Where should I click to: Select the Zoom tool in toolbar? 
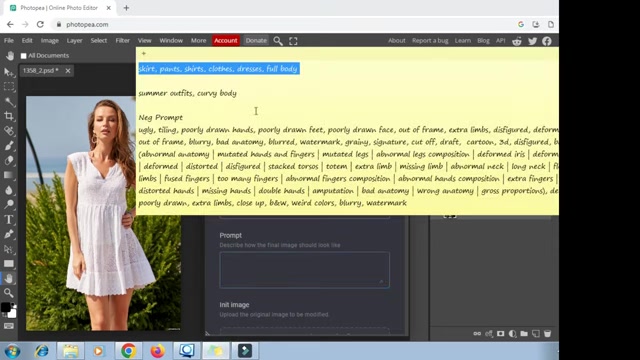[x=9, y=293]
